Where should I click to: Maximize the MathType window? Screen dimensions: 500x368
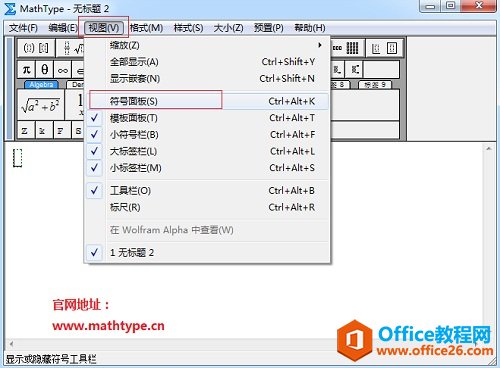450,6
